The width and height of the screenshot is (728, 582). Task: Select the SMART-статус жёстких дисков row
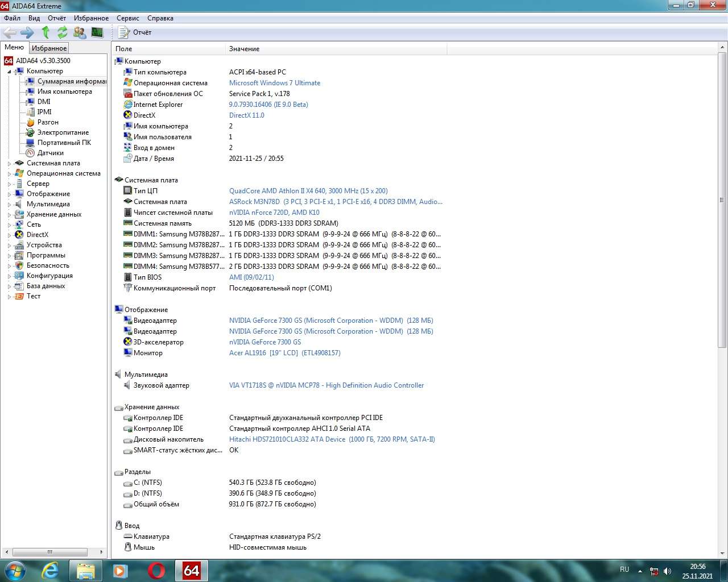[279, 450]
